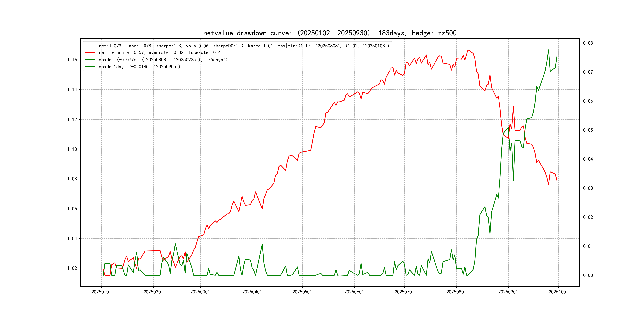
Task: Click the red swatch beside winrate legend
Action: coord(90,53)
